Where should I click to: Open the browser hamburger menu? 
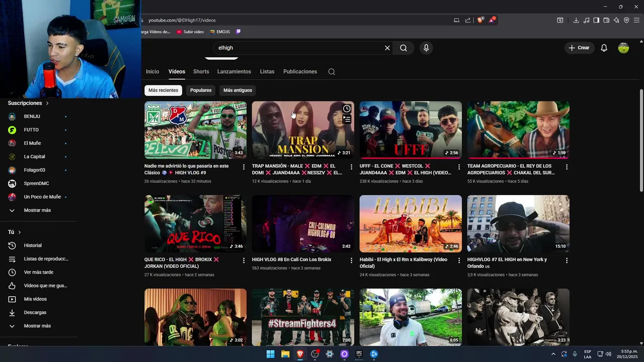pyautogui.click(x=636, y=20)
